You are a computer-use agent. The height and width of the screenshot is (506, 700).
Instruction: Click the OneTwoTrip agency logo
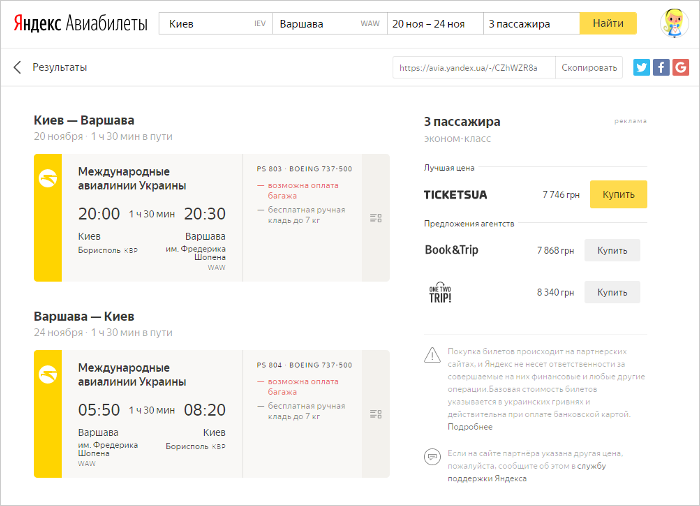(440, 293)
